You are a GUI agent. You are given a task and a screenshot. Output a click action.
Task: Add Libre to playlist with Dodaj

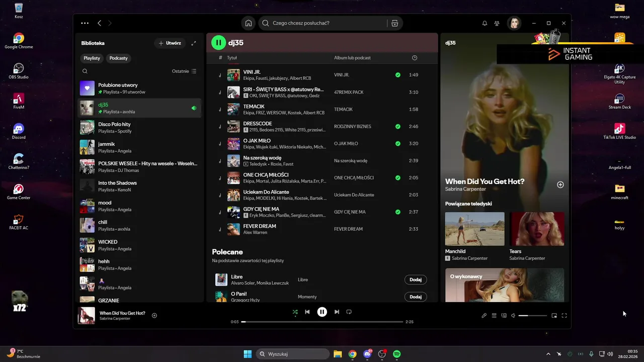coord(416,280)
